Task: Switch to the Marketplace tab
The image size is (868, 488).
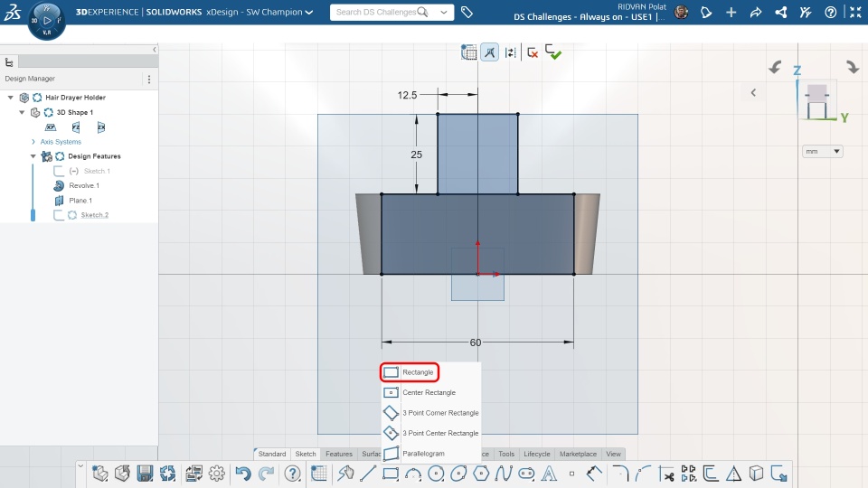Action: pyautogui.click(x=578, y=454)
